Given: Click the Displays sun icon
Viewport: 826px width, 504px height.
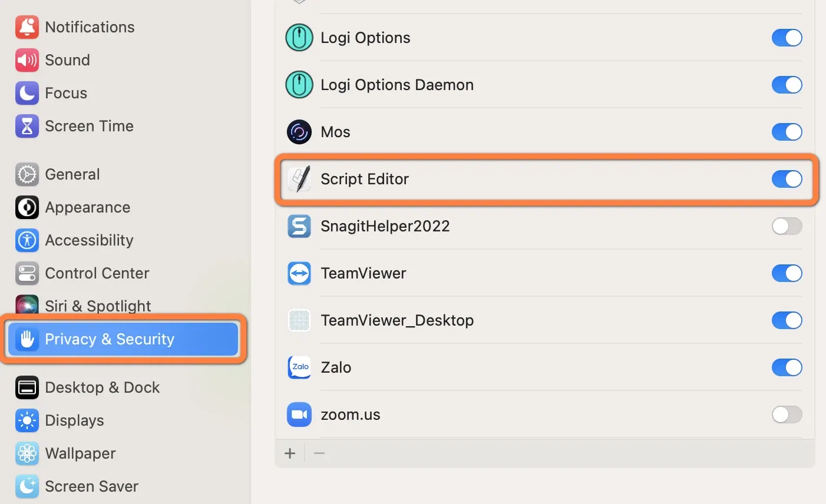Looking at the screenshot, I should click(x=27, y=420).
